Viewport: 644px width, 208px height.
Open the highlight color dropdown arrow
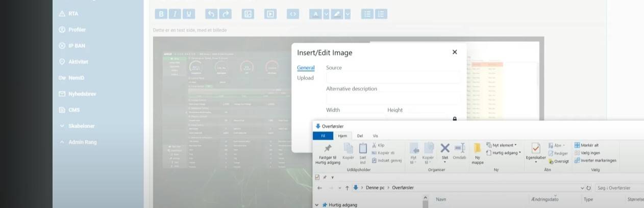[x=348, y=14]
